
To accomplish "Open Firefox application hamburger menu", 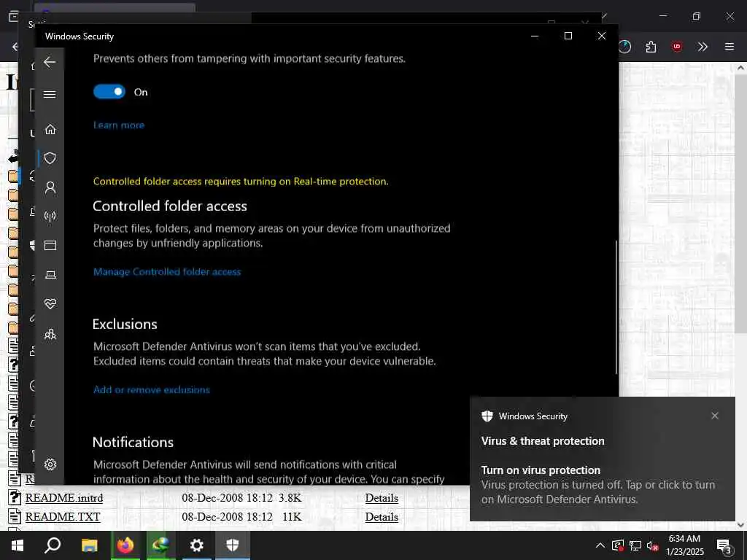I will [x=729, y=47].
